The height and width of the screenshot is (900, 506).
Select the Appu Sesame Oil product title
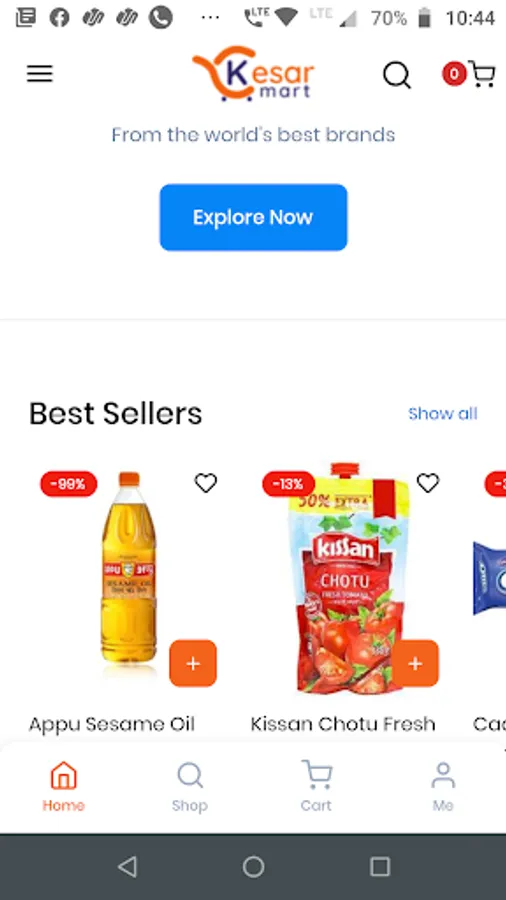point(112,724)
